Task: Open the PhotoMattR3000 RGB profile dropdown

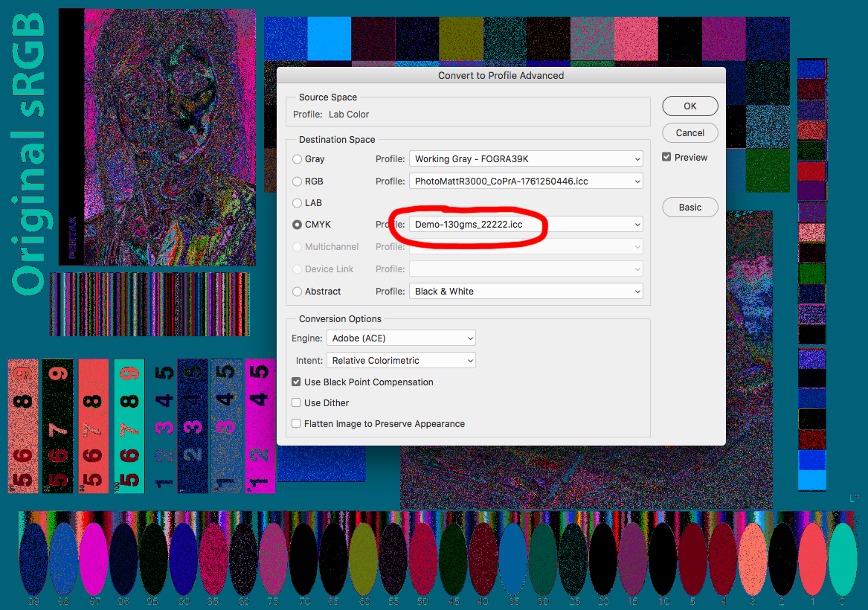Action: 526,181
